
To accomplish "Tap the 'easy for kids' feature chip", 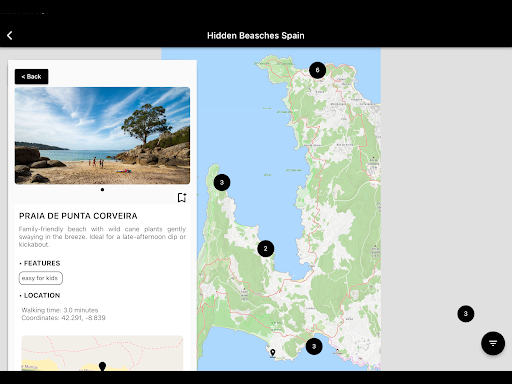I will 40,278.
